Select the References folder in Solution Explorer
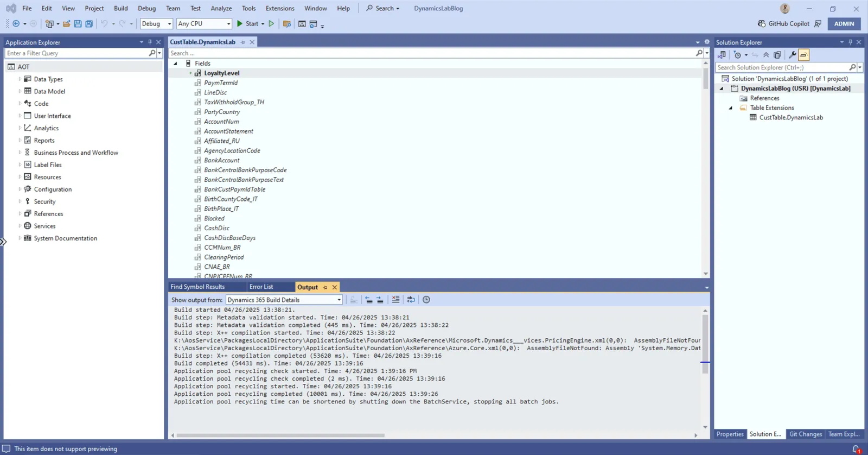Image resolution: width=868 pixels, height=455 pixels. pyautogui.click(x=764, y=98)
